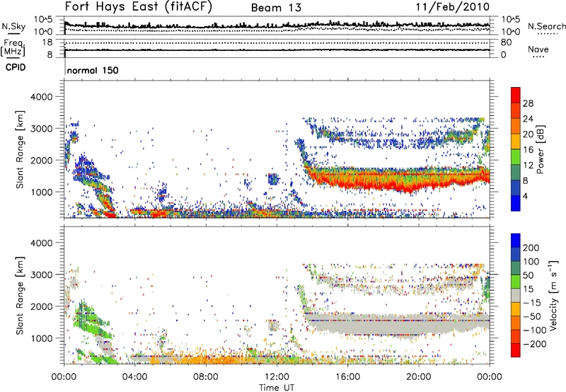Click the '4000' tick of the velocity panel

(41, 243)
